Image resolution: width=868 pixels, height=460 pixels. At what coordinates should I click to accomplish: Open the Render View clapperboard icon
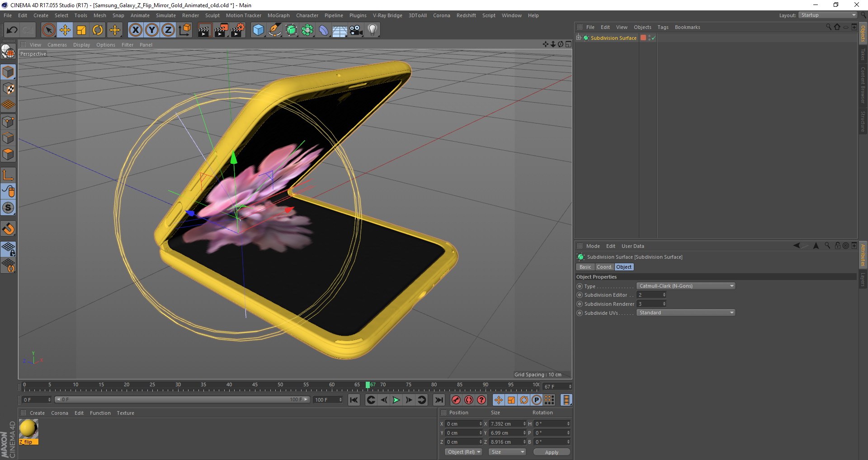tap(204, 30)
